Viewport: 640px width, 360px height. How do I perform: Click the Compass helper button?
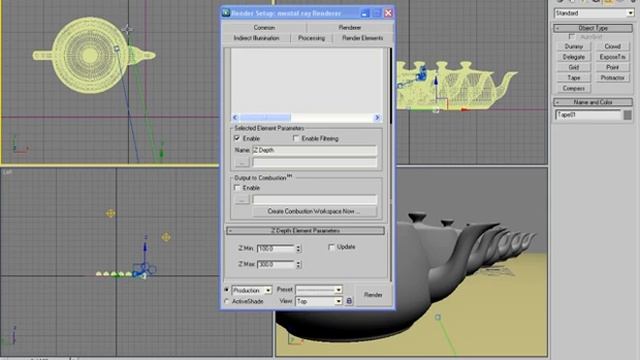(x=573, y=88)
